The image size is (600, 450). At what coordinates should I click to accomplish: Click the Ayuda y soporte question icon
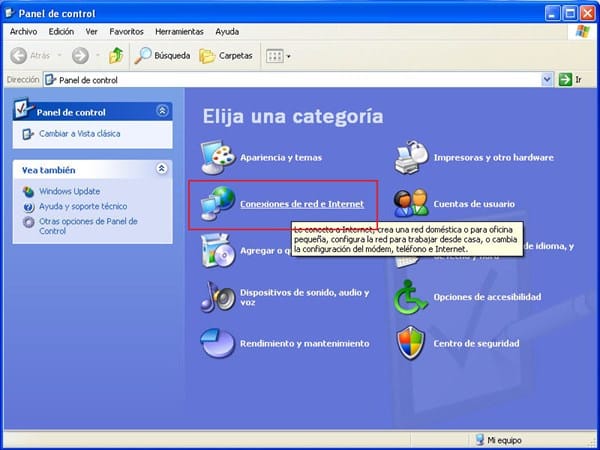point(29,207)
